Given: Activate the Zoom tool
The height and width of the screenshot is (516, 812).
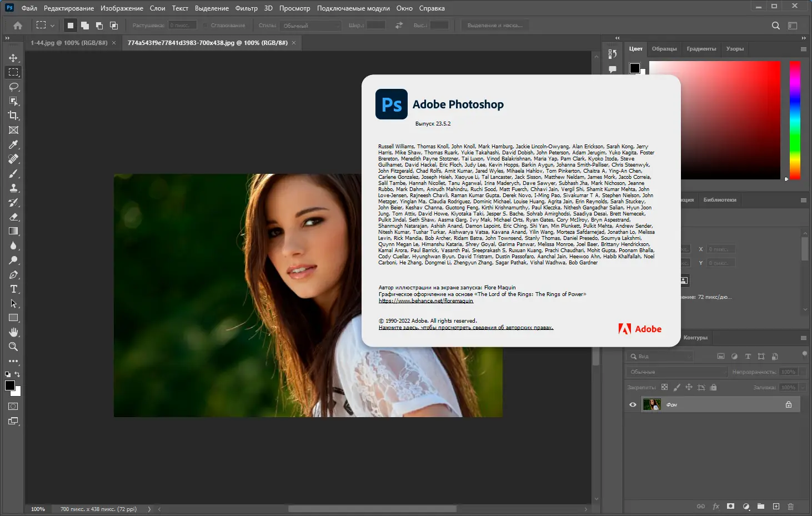Looking at the screenshot, I should click(x=14, y=347).
